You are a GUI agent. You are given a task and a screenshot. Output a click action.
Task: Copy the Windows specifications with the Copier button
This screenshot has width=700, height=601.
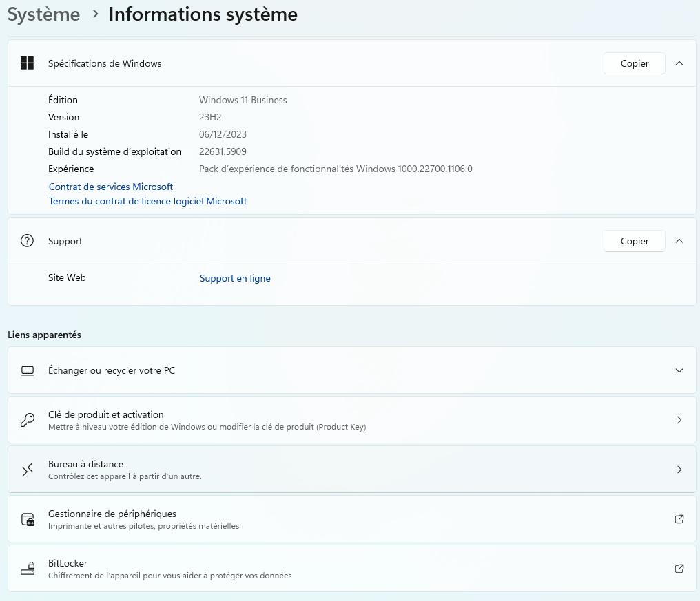tap(635, 63)
